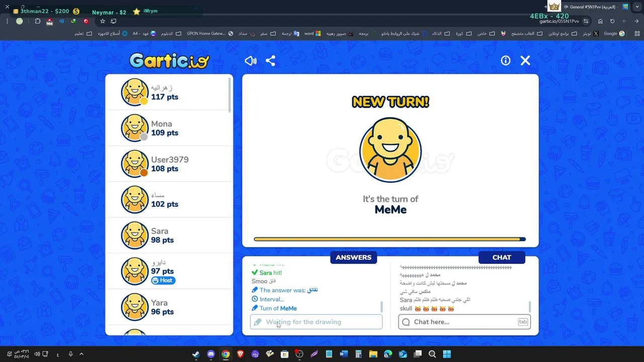This screenshot has width=644, height=362.
Task: Mute the Gartic game sound
Action: [251, 61]
